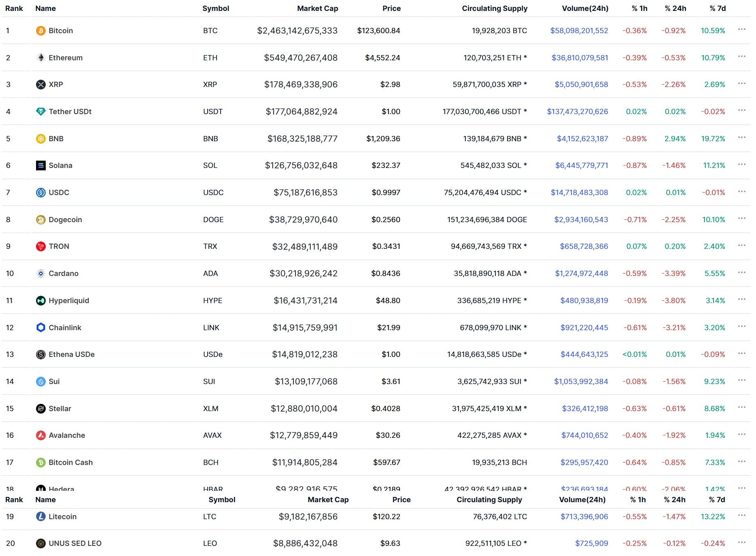Click the UNUS SED LEO logo icon

40,543
